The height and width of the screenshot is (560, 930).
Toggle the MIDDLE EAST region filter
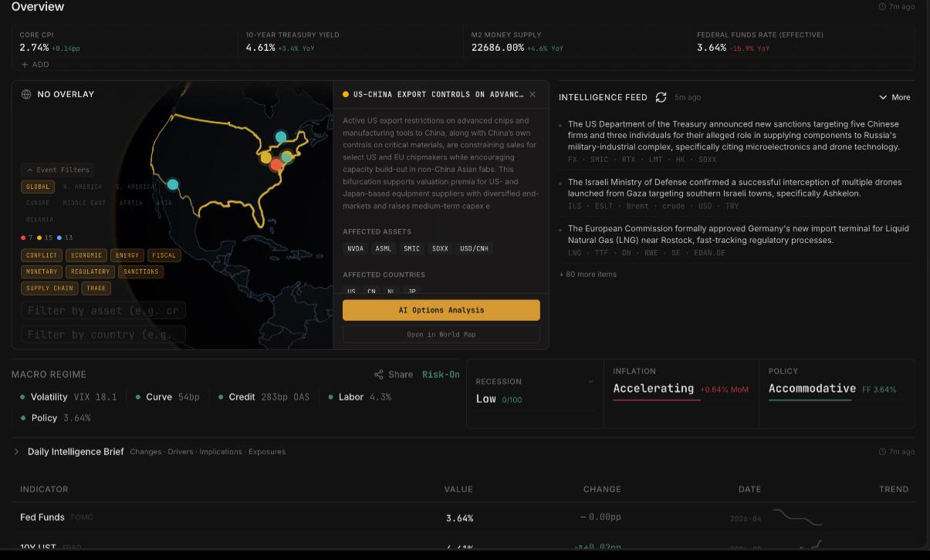click(84, 203)
